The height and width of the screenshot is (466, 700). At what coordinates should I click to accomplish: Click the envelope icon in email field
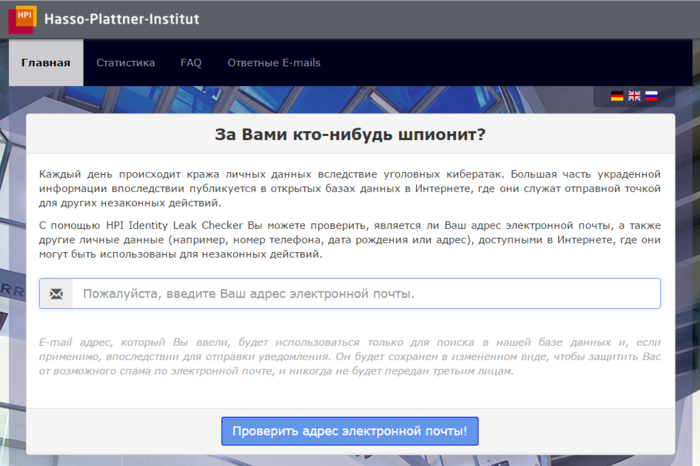click(56, 294)
